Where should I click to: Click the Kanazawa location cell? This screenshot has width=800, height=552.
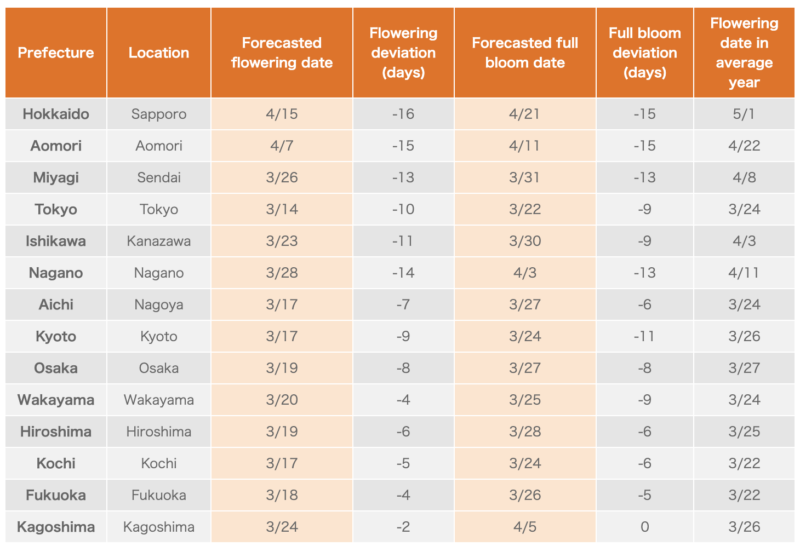159,241
